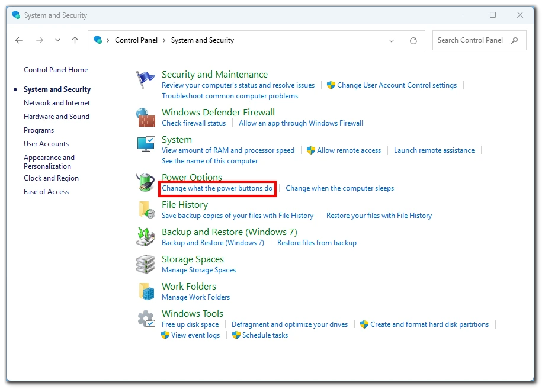View amount of RAM and processor speed
The height and width of the screenshot is (392, 545).
227,150
